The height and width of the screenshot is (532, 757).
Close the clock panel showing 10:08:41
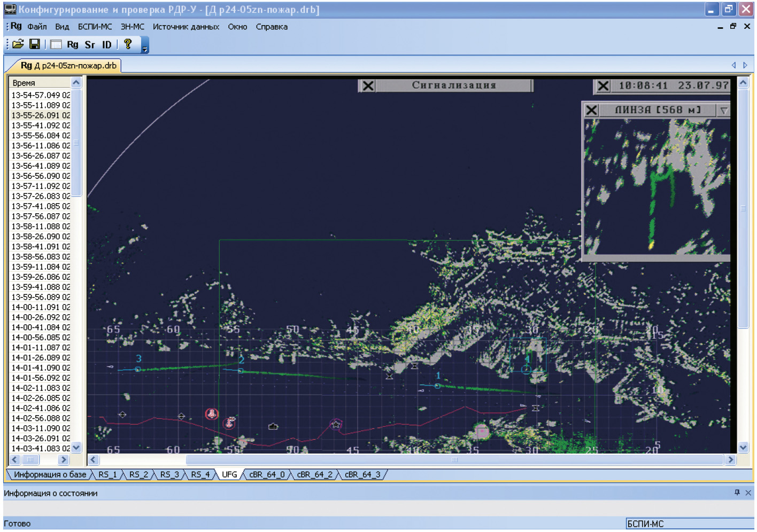pos(603,85)
